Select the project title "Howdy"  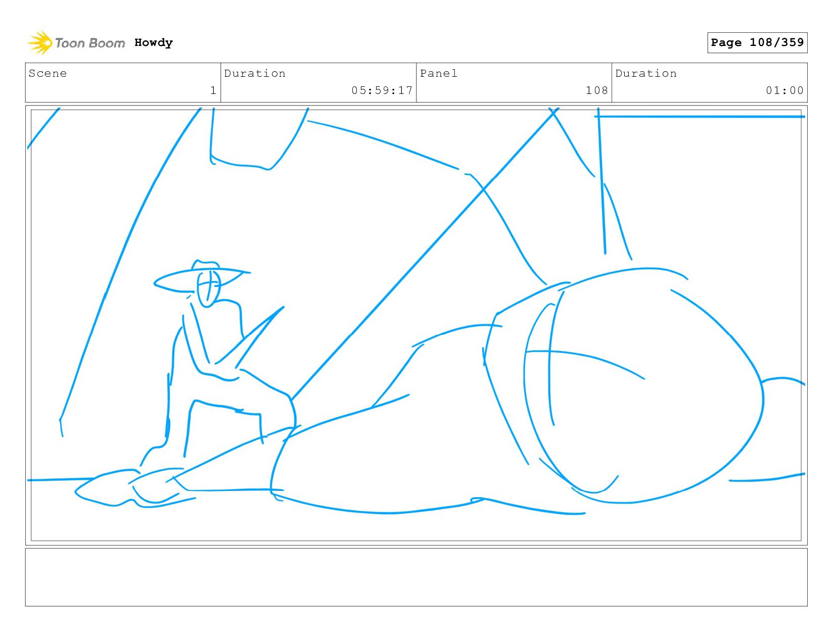154,42
